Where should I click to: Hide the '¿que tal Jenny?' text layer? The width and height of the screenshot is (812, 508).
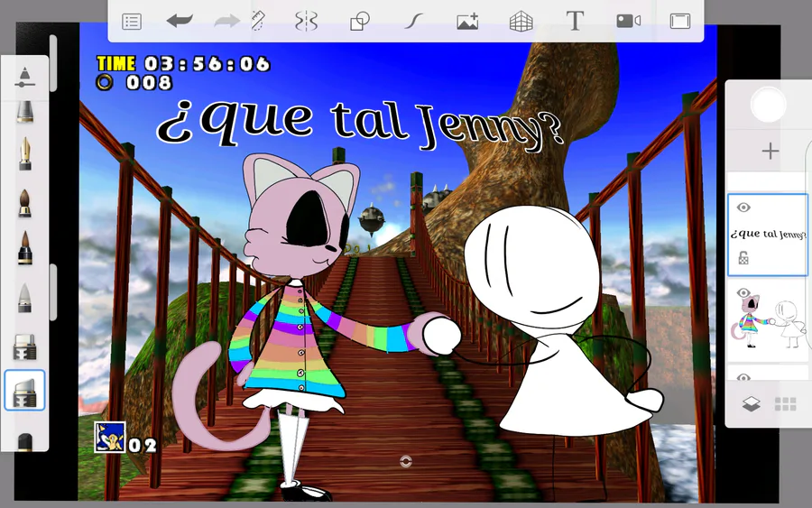click(x=743, y=208)
